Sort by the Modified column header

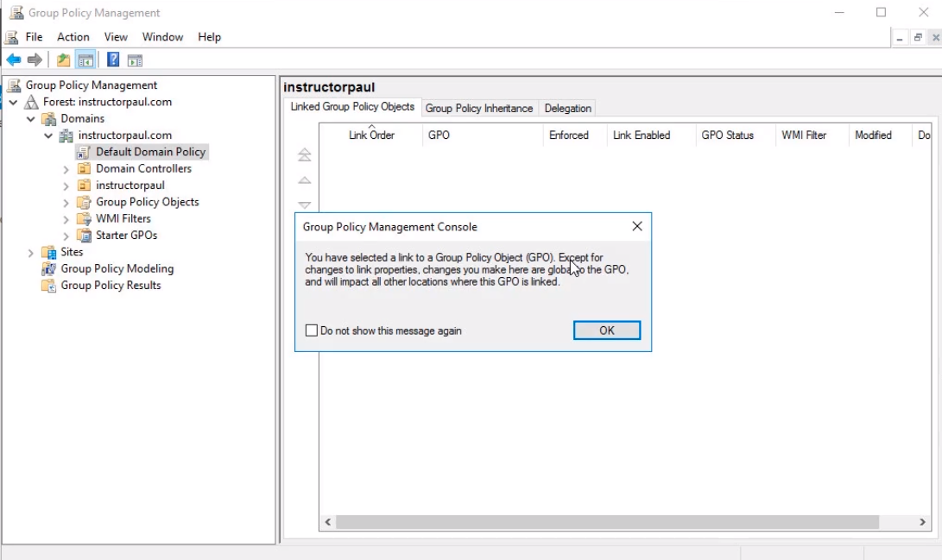coord(880,135)
